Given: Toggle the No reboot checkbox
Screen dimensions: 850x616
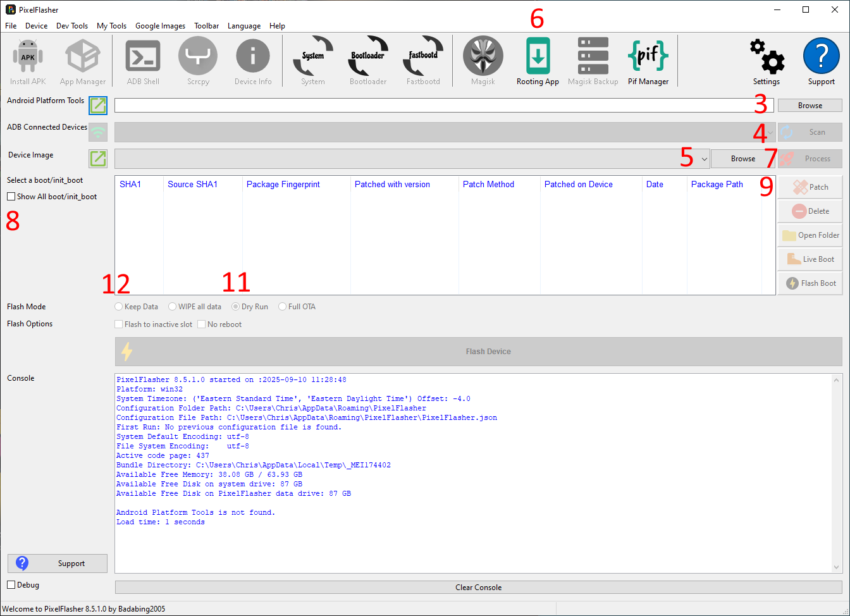Looking at the screenshot, I should coord(202,324).
